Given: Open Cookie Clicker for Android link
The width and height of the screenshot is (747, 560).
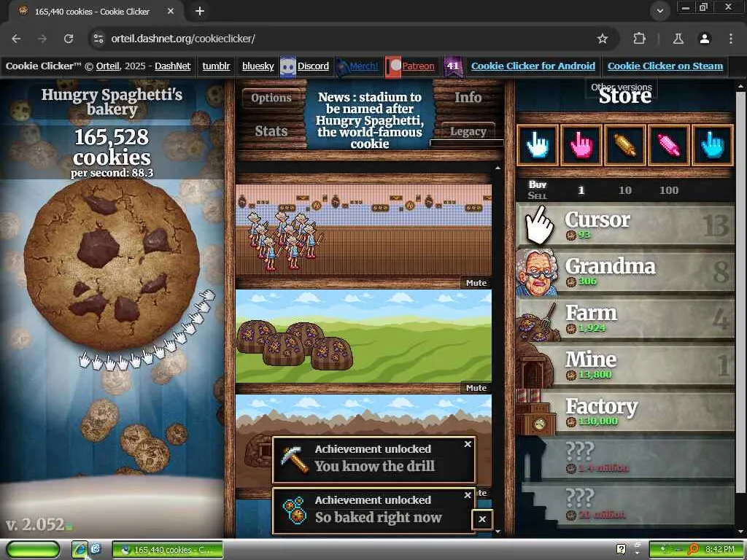Looking at the screenshot, I should pyautogui.click(x=533, y=66).
